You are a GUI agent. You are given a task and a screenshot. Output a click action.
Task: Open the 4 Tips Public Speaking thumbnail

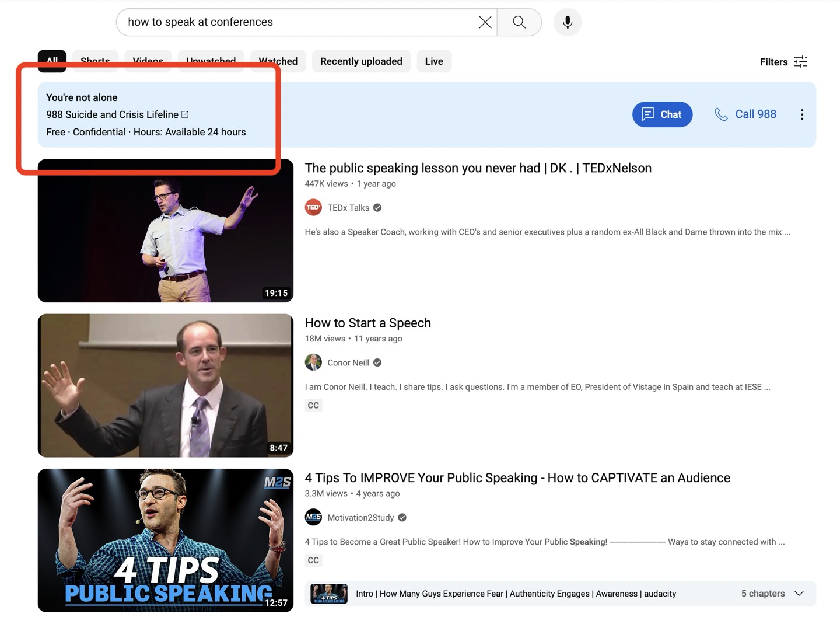(x=166, y=540)
